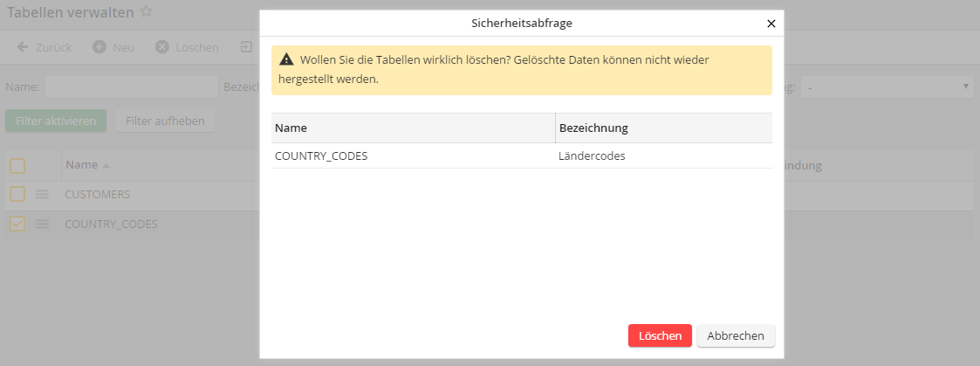Cancel deletion with the Abbrechen button
Viewport: 980px width, 366px height.
(x=736, y=335)
